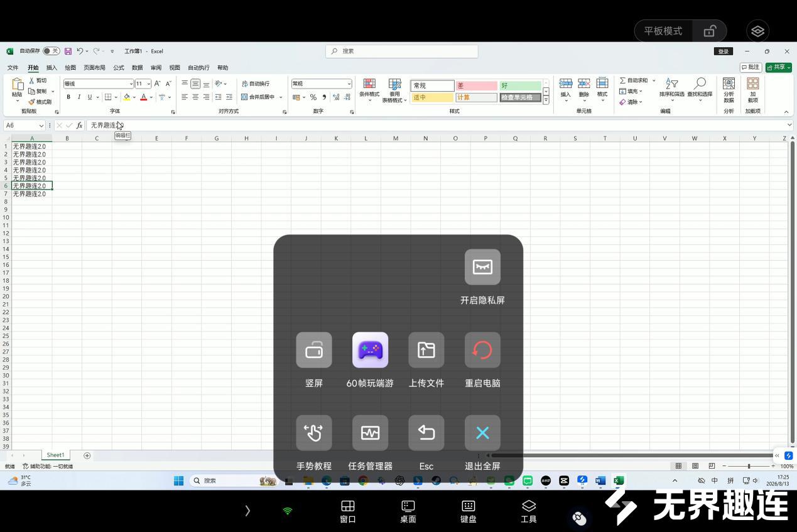Decrease font size with smaller A icon
The width and height of the screenshot is (797, 532).
(168, 84)
